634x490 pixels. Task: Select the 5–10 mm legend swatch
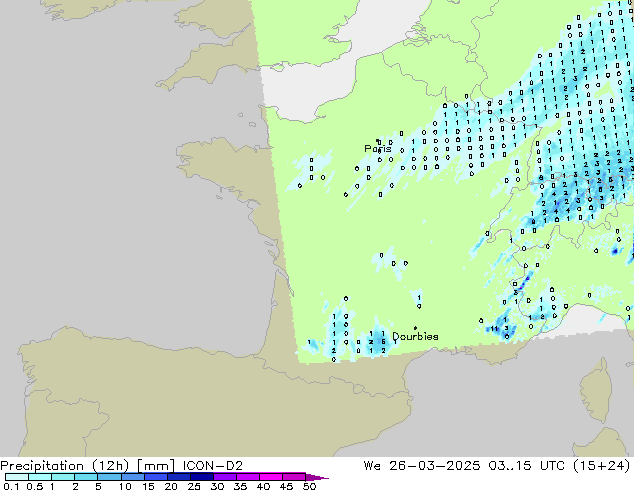[109, 477]
